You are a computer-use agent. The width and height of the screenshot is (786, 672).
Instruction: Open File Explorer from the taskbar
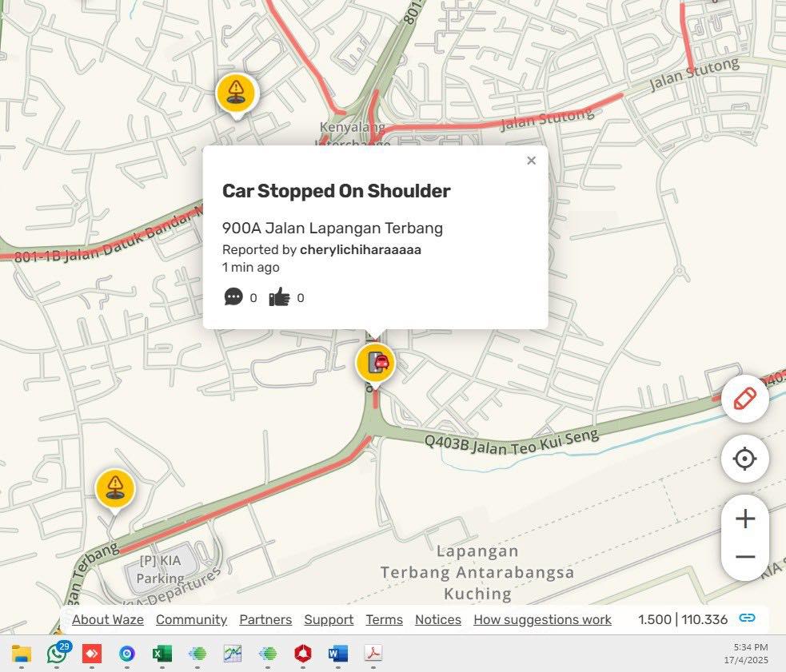(21, 654)
